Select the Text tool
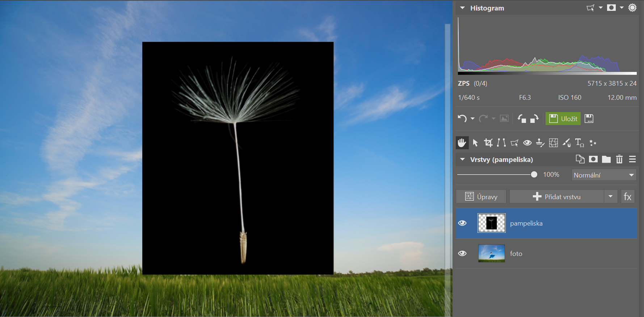 [579, 143]
